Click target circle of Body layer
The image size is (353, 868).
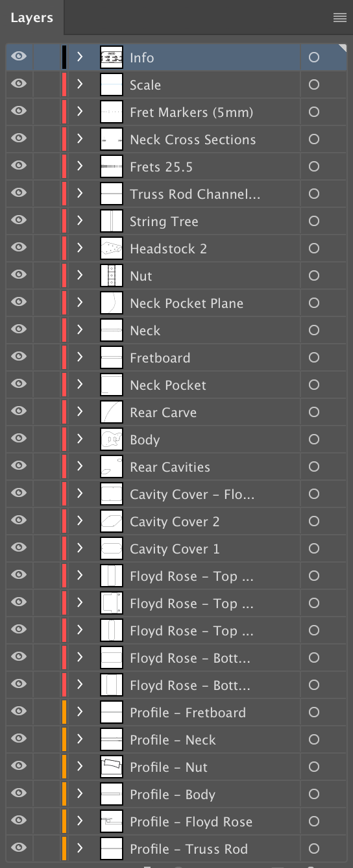(314, 440)
